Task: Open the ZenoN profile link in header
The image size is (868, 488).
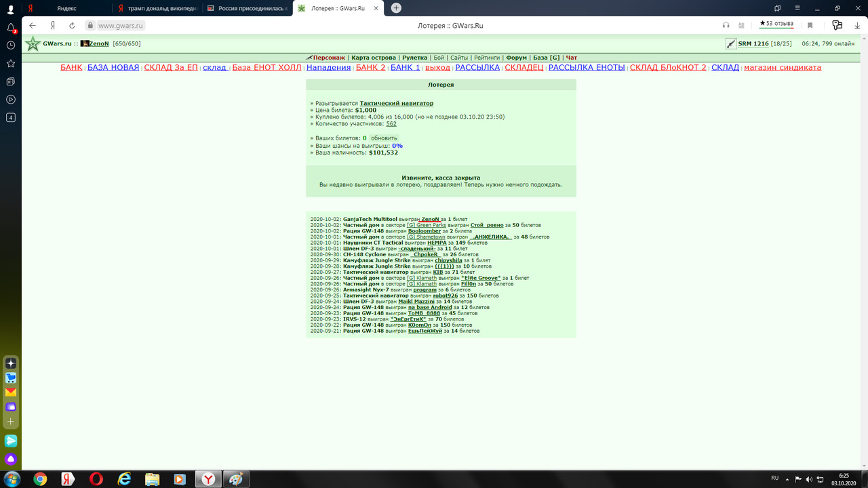Action: point(99,44)
